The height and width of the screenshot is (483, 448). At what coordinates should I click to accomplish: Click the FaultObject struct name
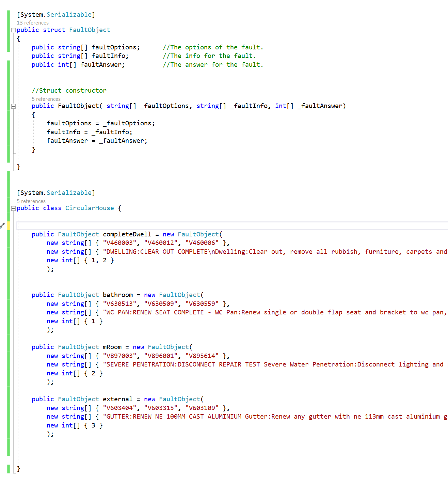click(90, 30)
